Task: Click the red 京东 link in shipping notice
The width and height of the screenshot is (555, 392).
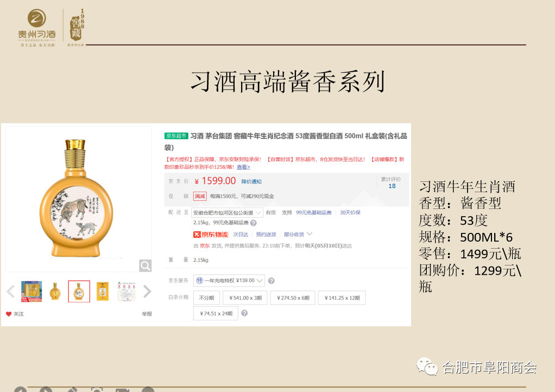Action: click(x=205, y=246)
